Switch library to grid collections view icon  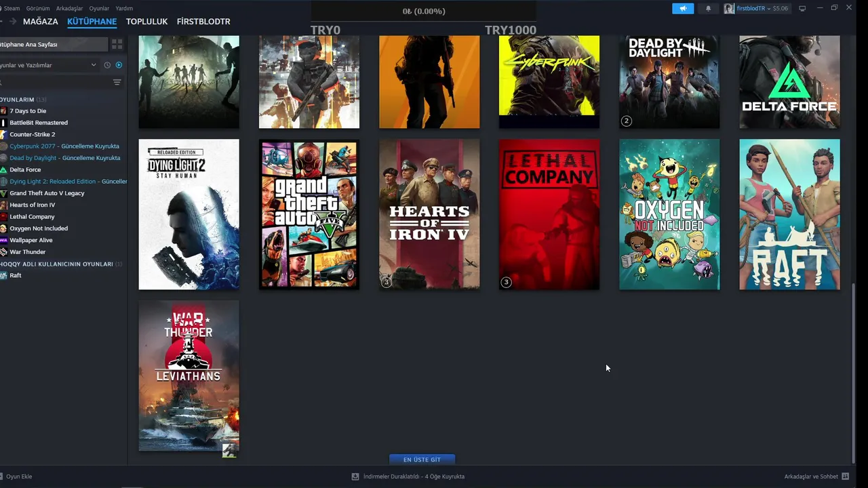117,44
